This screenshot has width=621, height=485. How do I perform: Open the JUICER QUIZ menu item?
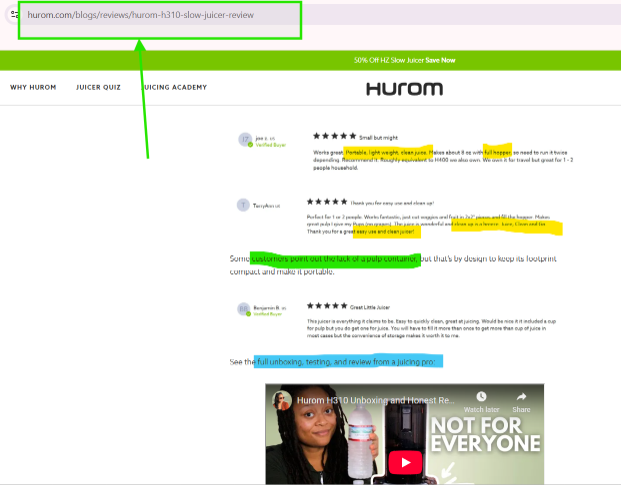[98, 87]
